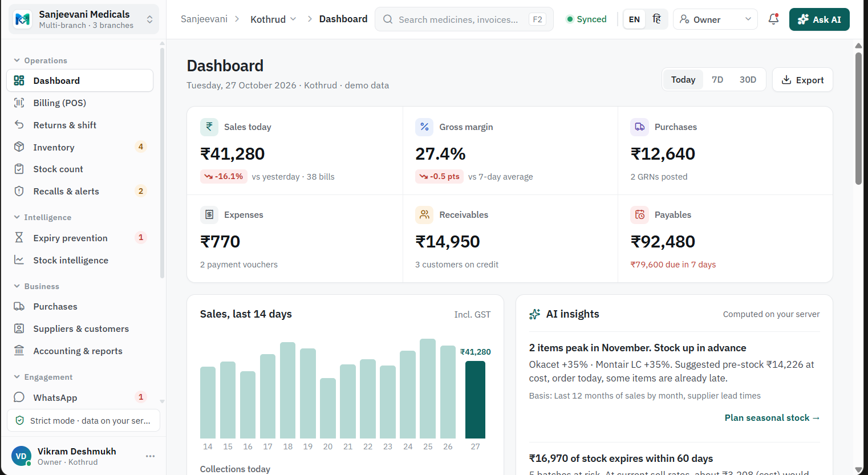
Task: Open Suppliers & customers
Action: pyautogui.click(x=80, y=328)
